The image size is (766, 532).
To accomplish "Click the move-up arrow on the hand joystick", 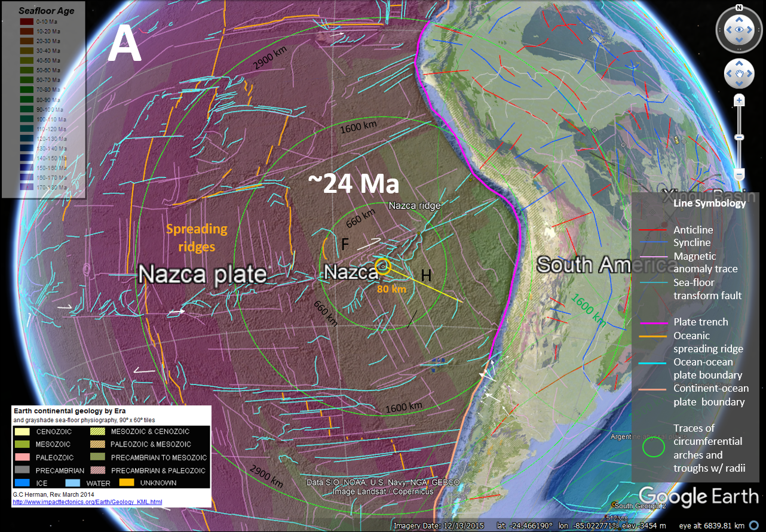I will click(739, 64).
